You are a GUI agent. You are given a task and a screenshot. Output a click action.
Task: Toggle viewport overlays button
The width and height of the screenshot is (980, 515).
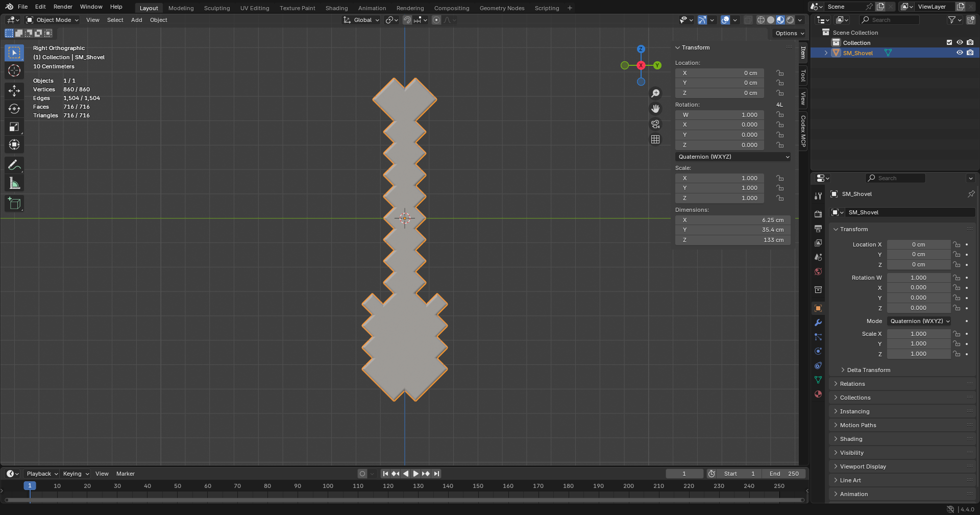click(725, 20)
